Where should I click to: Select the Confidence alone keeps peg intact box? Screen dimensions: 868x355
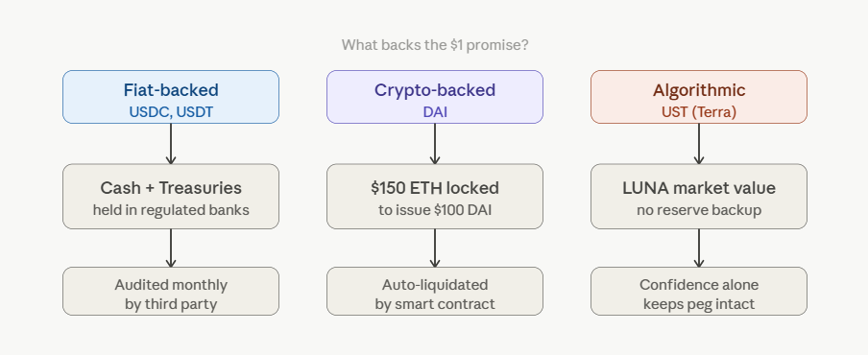click(x=699, y=292)
